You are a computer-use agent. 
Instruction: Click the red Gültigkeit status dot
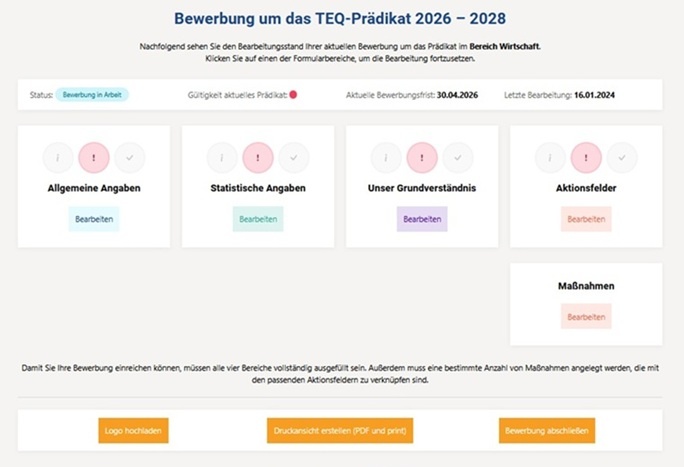pyautogui.click(x=294, y=95)
